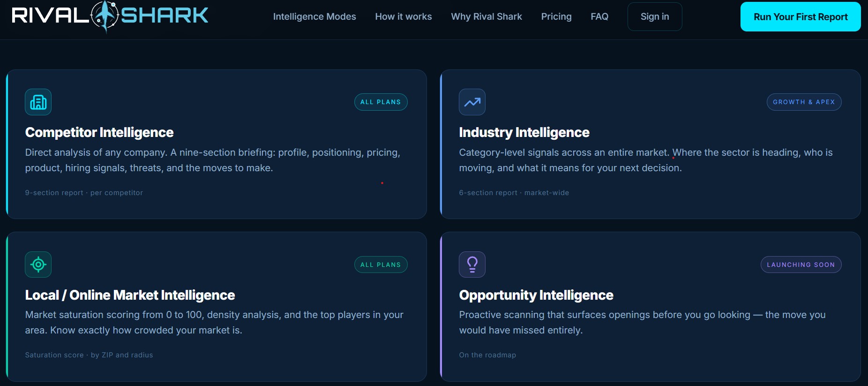Click the Competitor Intelligence building icon
The image size is (868, 386).
click(x=38, y=102)
